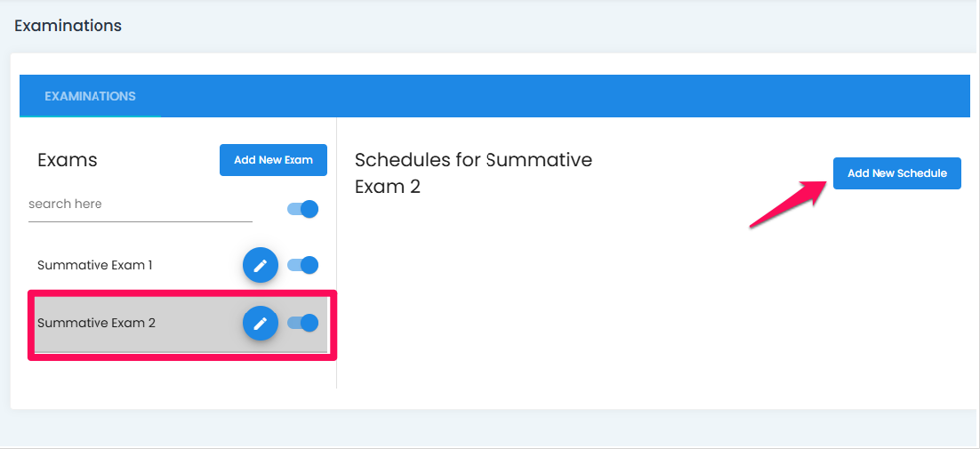Click the light-blue page background below the card

(490, 429)
